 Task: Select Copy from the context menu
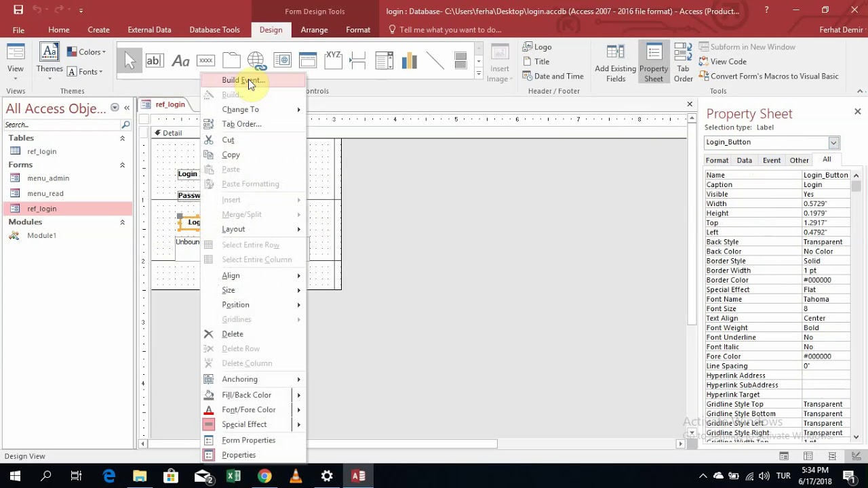tap(254, 155)
